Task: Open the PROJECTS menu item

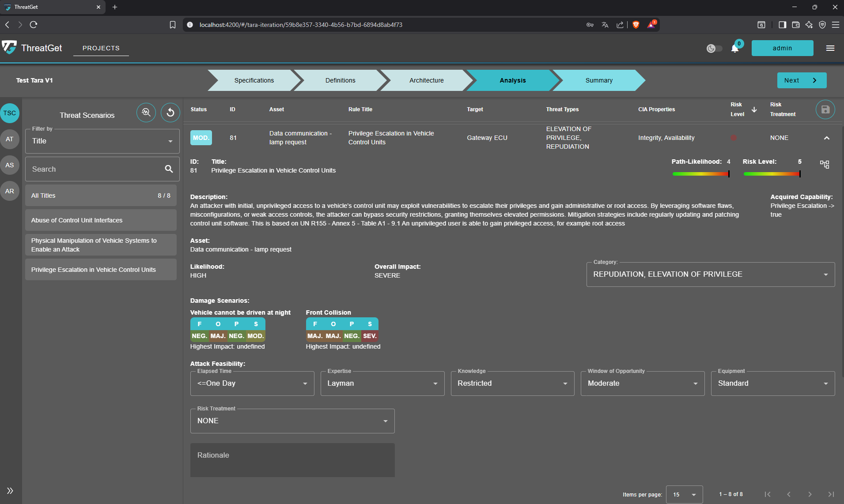Action: click(x=101, y=48)
